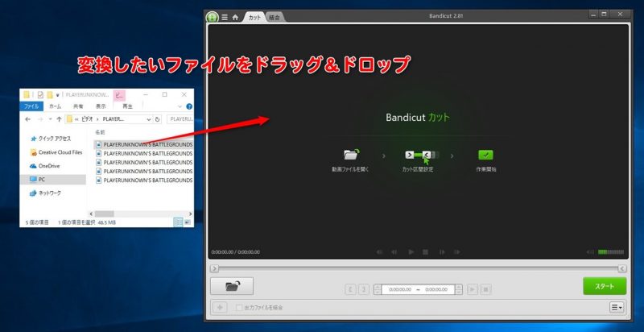
Task: Select OneDrive in navigation pane
Action: (x=45, y=166)
